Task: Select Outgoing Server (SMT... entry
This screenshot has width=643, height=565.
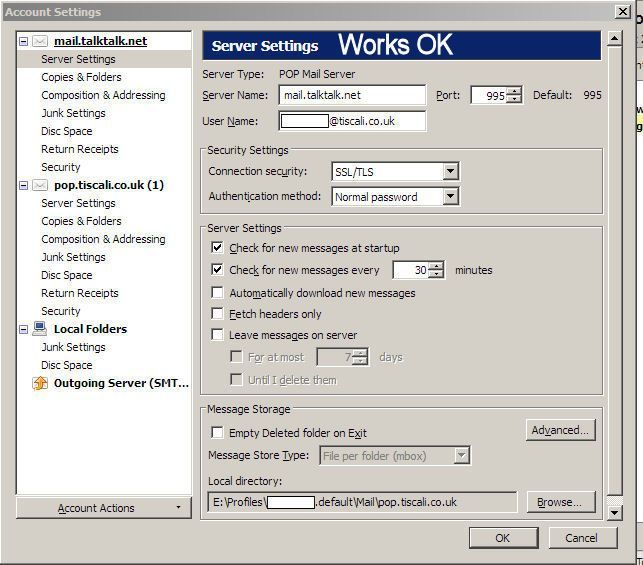Action: point(121,383)
